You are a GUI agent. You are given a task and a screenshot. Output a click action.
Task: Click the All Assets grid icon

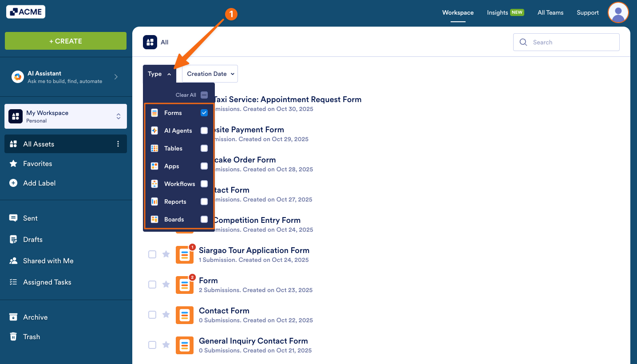coord(16,144)
